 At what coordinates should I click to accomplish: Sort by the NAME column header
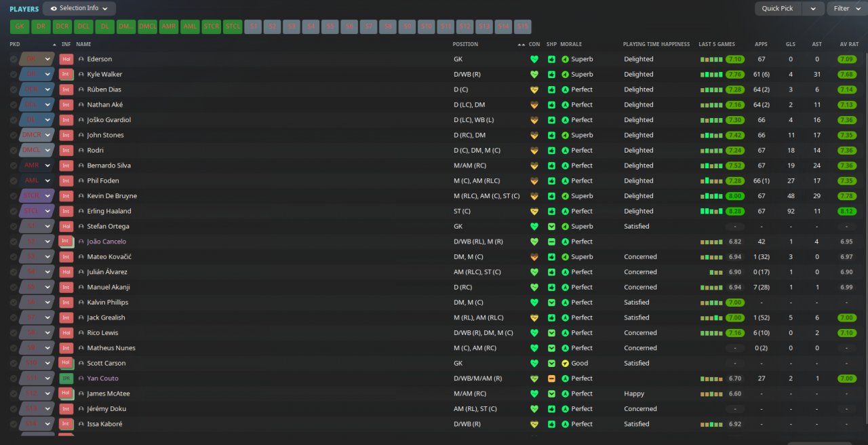(83, 44)
